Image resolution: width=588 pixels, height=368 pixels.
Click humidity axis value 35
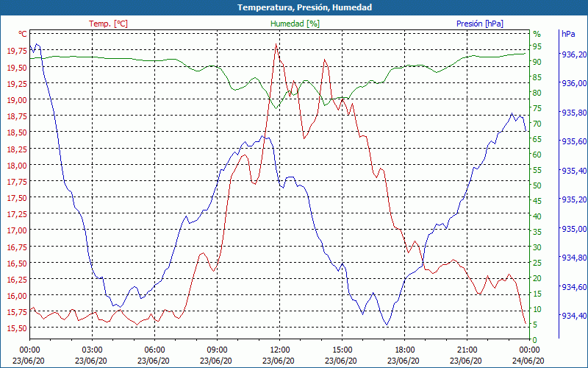click(537, 232)
